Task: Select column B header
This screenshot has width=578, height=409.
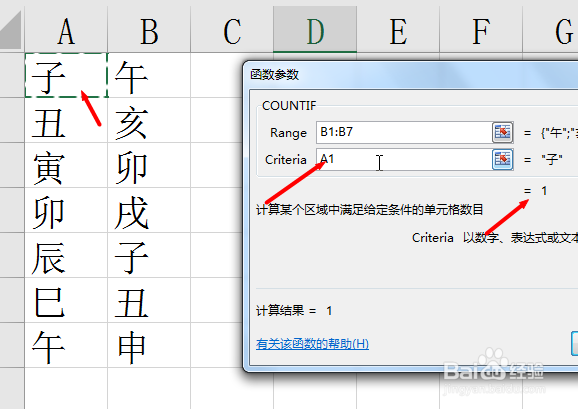Action: click(x=149, y=29)
